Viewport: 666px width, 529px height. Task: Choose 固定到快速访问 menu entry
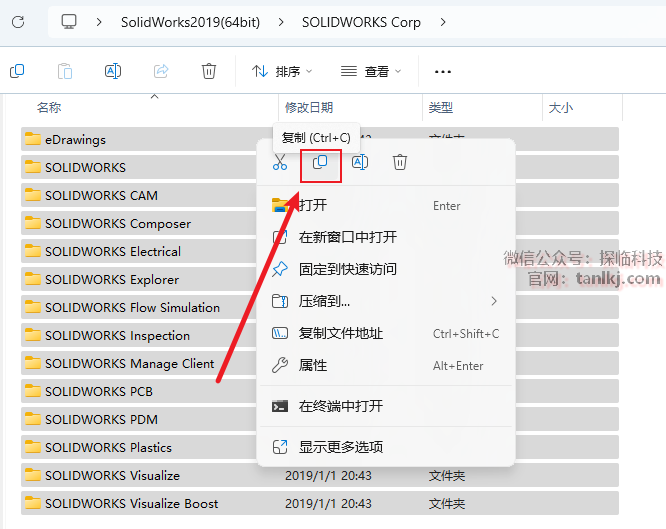[386, 269]
